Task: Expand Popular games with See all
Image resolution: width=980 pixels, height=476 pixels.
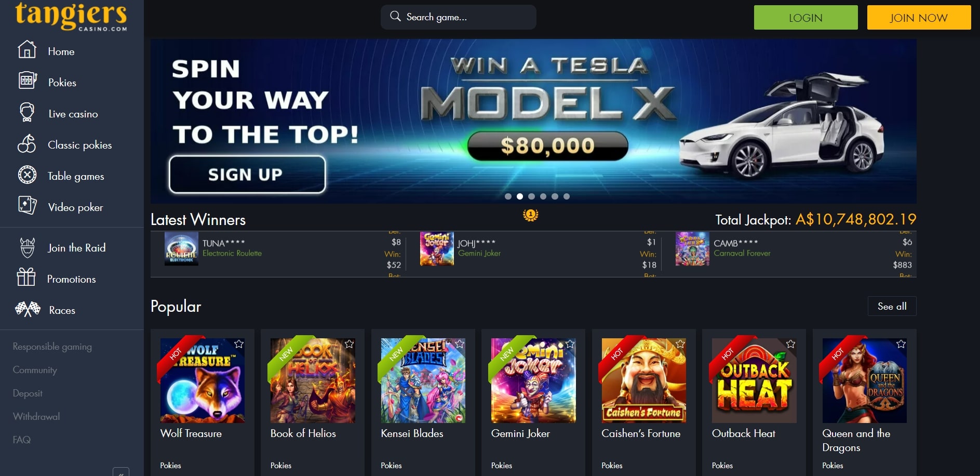Action: [892, 306]
